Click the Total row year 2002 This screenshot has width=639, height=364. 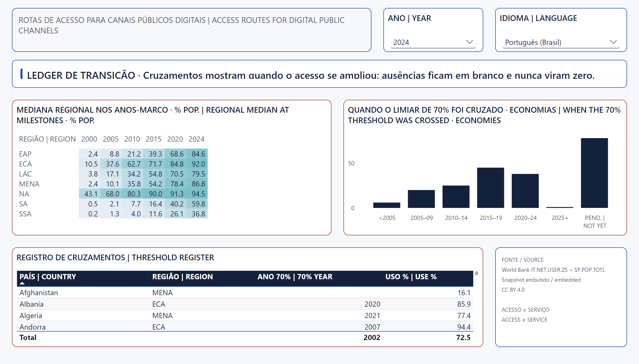coord(372,338)
